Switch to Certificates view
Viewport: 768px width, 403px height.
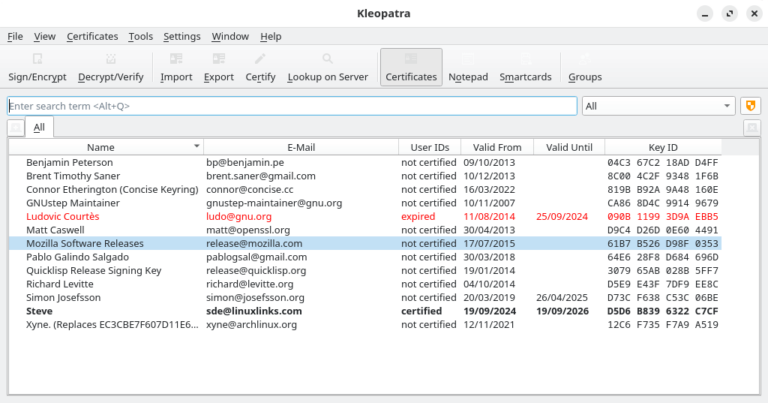411,67
